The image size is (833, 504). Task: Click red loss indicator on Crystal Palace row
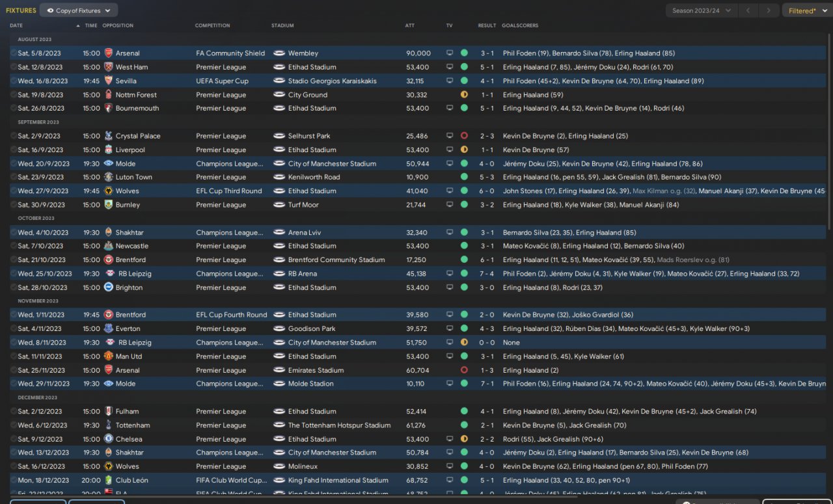pyautogui.click(x=464, y=136)
